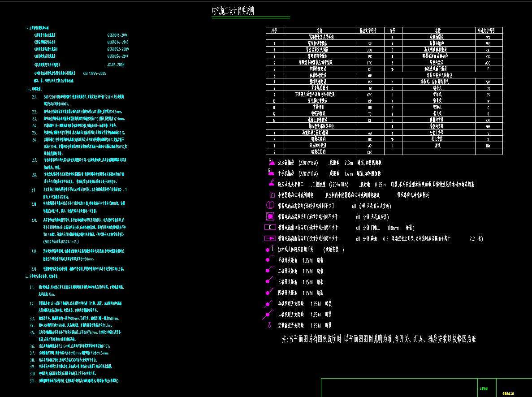
Task: Select the rectangular E exit indicator symbol
Action: (x=270, y=227)
